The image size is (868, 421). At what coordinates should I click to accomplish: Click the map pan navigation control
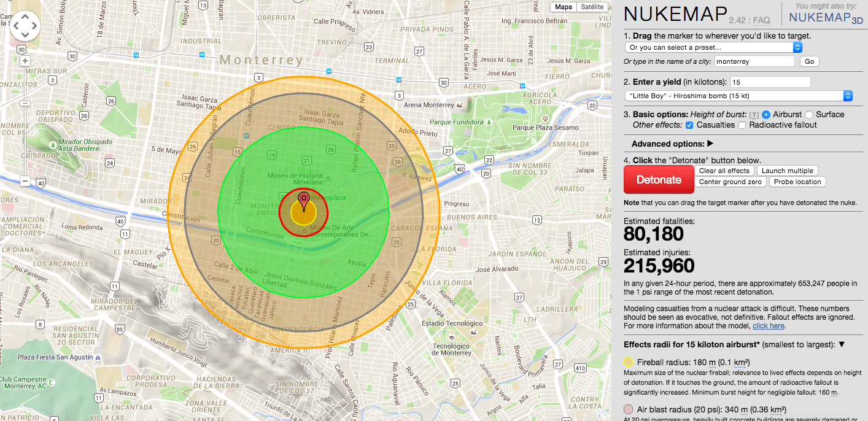pos(25,26)
